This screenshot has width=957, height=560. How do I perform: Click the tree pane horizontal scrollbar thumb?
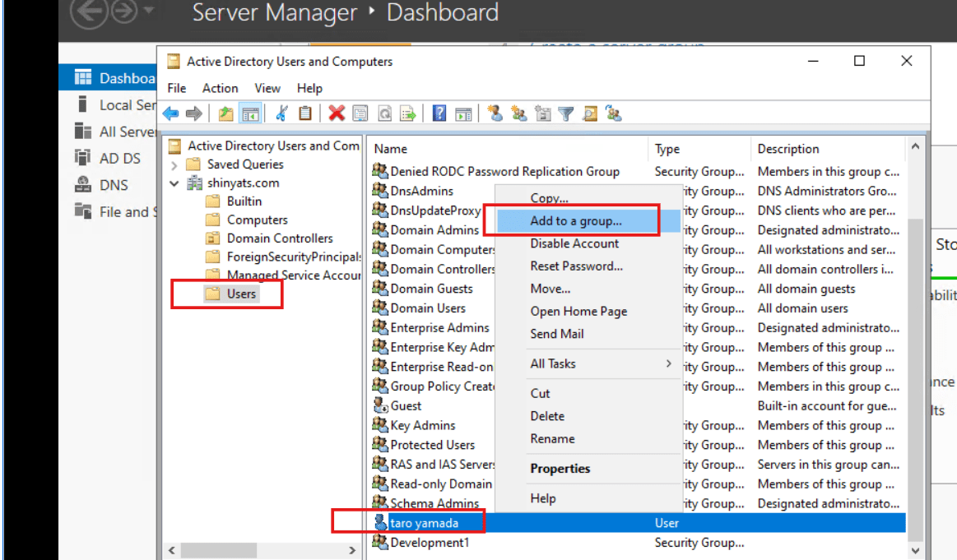[219, 550]
